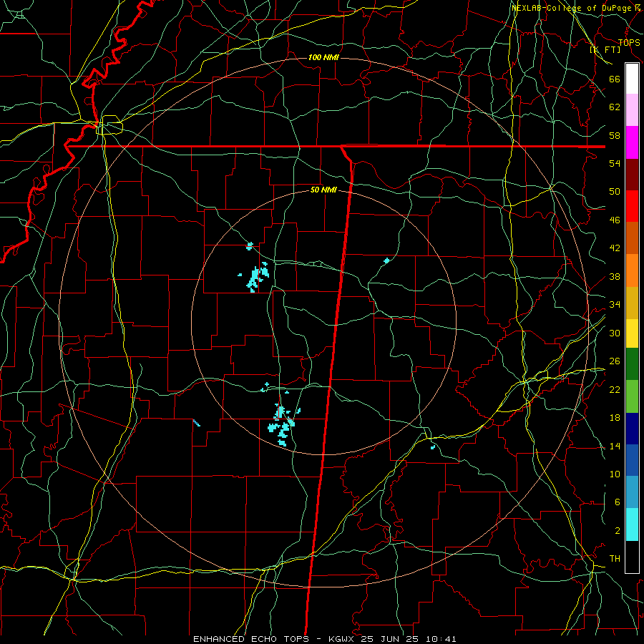The image size is (644, 644).
Task: Click the legend value "46"
Action: (615, 220)
